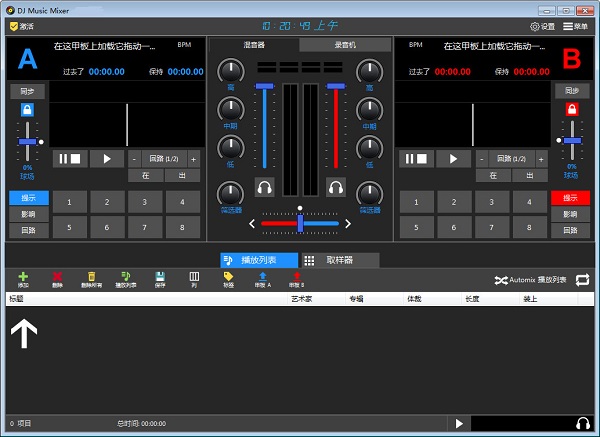Screen dimensions: 600x437
Task: Switch to the 取样器 sampler tab
Action: [x=340, y=259]
